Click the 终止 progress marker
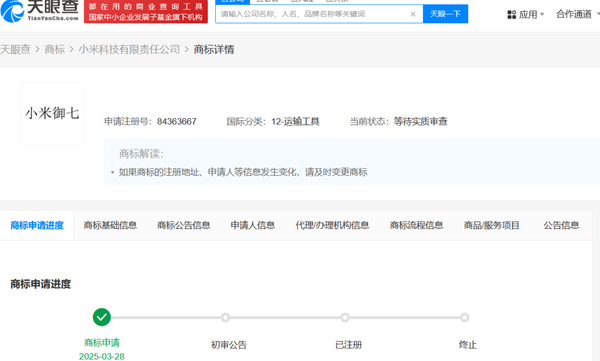 464,317
